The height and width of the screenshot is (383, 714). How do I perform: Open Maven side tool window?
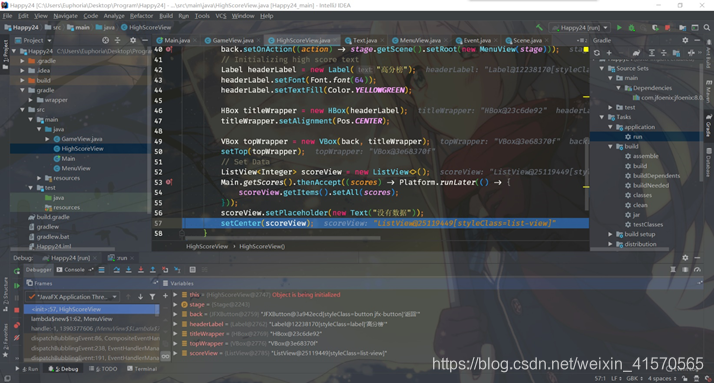(709, 91)
